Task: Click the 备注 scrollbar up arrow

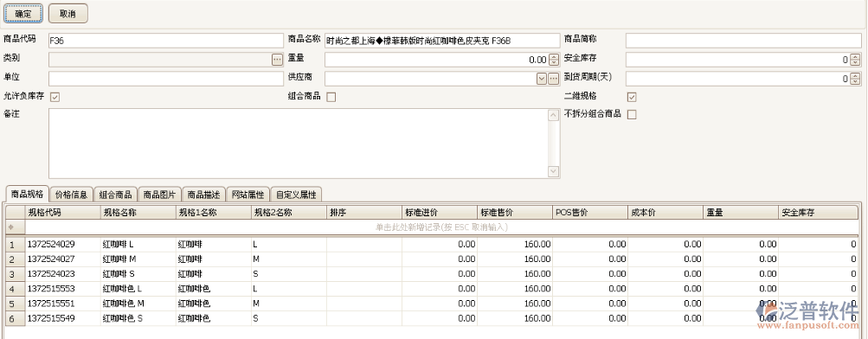Action: tap(553, 115)
